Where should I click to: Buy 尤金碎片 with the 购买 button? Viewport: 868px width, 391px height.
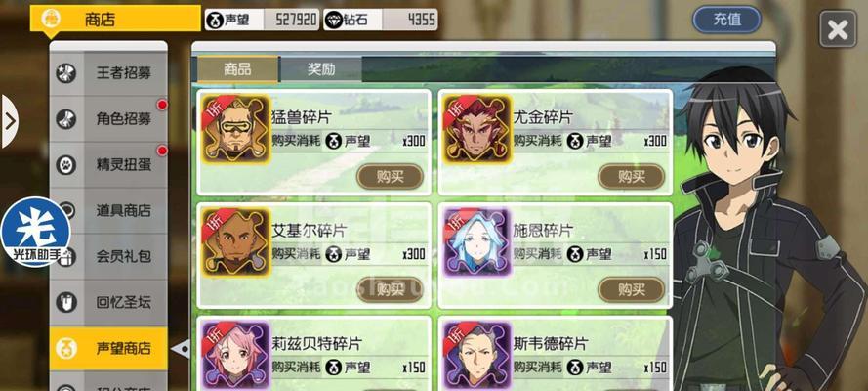click(632, 177)
